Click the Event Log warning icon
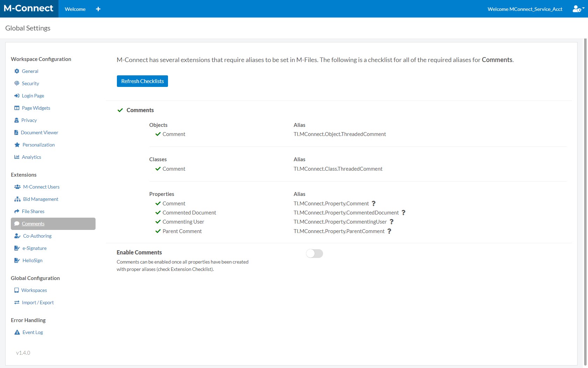Viewport: 588px width, 368px height. pyautogui.click(x=17, y=332)
